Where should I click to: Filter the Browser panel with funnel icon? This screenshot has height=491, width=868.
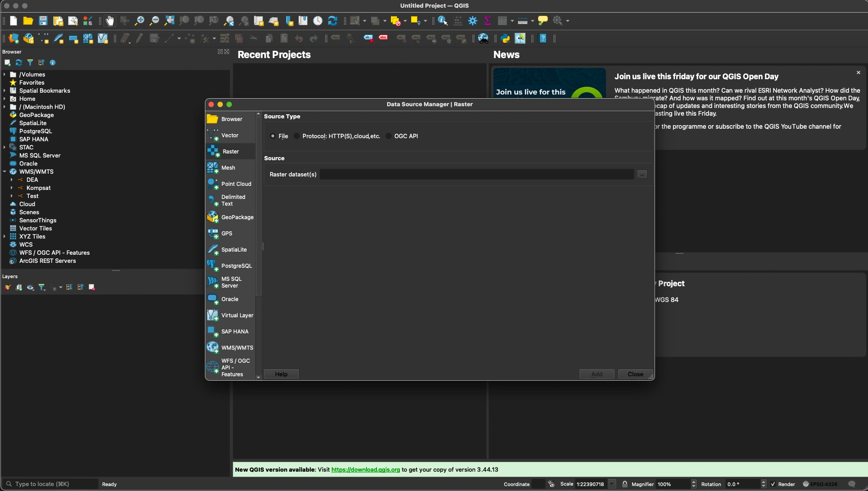click(30, 63)
